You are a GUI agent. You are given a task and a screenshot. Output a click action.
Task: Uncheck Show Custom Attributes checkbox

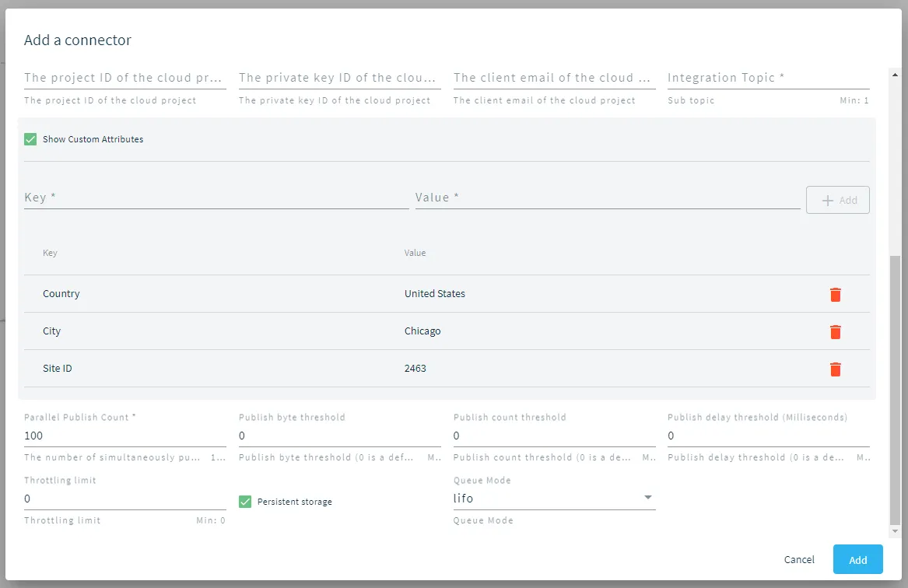click(30, 139)
